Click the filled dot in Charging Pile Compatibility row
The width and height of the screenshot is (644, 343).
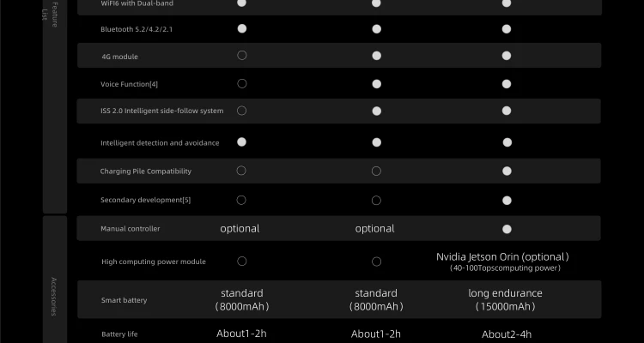[507, 171]
